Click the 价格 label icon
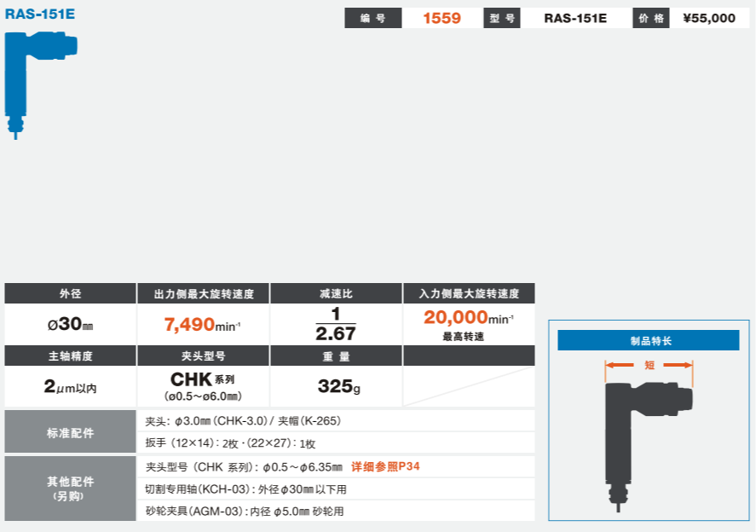 tap(651, 18)
